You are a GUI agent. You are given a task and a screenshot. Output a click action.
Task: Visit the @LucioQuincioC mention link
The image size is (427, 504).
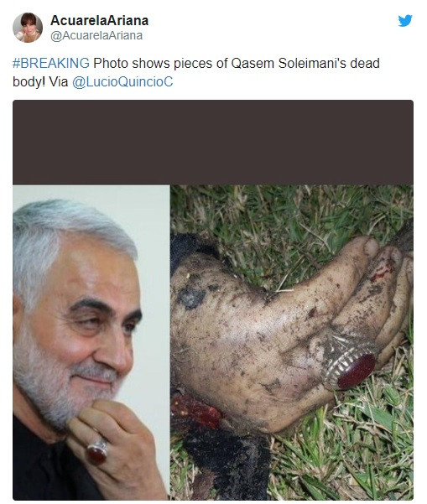pyautogui.click(x=122, y=81)
